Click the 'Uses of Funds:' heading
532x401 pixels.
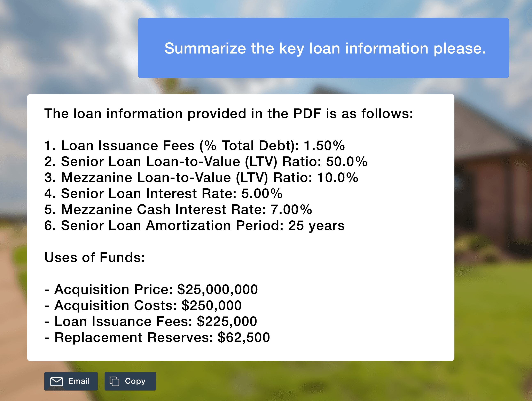[x=95, y=257]
